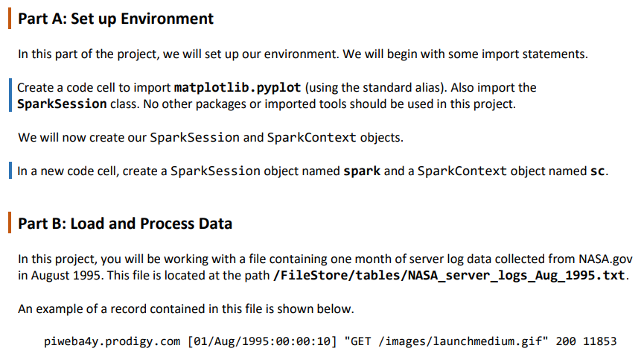Click the orange bar beside the Part B heading
This screenshot has height=360, width=644.
tap(10, 223)
